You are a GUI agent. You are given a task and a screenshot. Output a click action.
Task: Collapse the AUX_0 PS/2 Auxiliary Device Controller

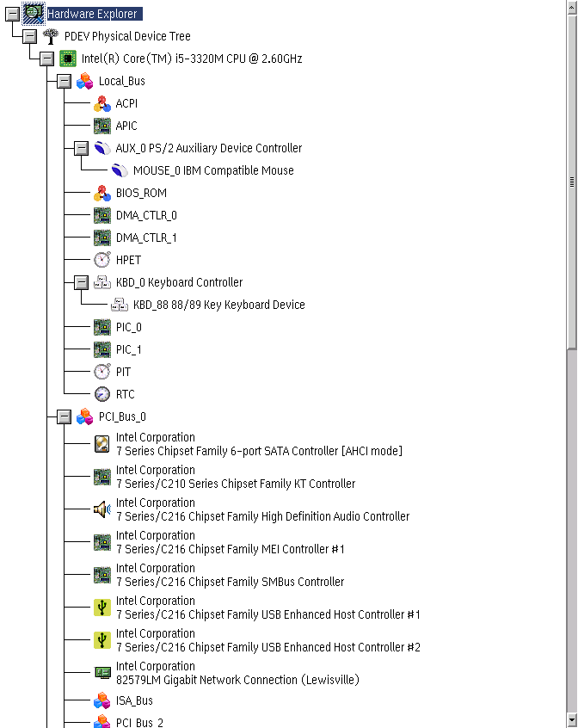[81, 148]
